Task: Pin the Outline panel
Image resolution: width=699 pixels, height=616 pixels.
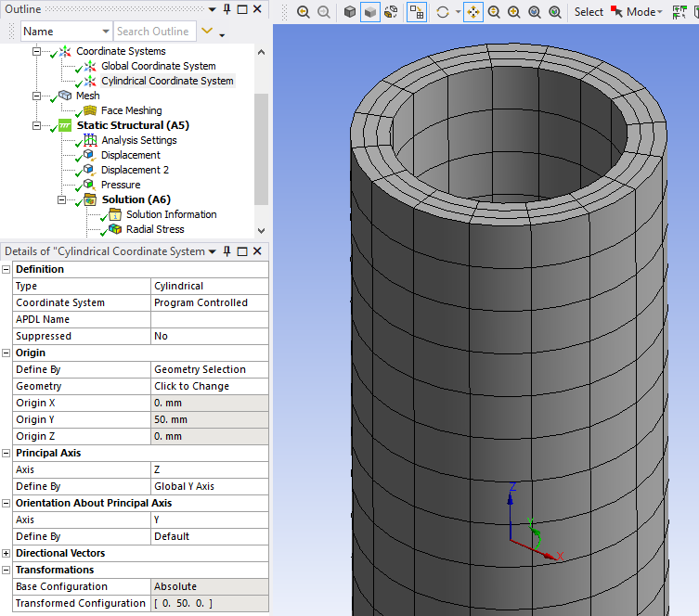Action: 227,8
